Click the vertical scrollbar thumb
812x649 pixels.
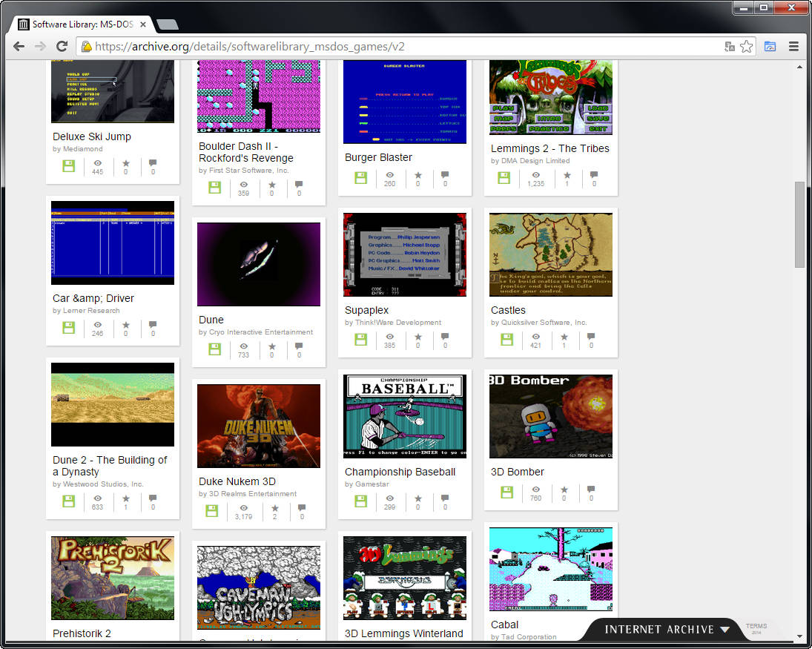(799, 223)
